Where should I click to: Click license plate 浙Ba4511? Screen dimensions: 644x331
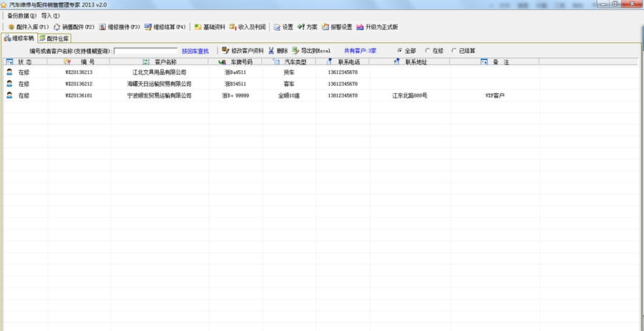[235, 72]
